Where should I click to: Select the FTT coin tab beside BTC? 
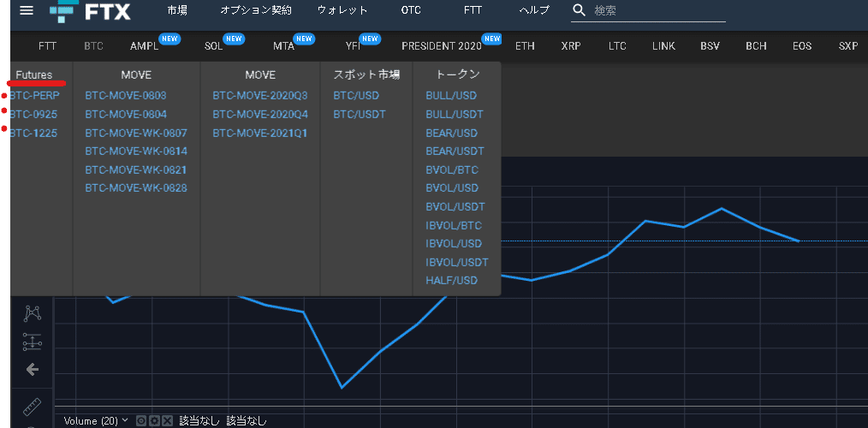(x=47, y=46)
